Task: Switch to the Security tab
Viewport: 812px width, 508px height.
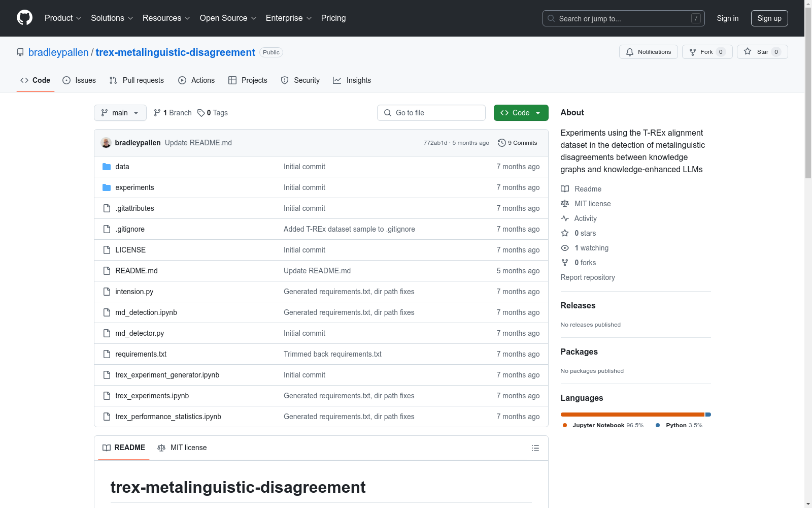Action: click(x=300, y=80)
